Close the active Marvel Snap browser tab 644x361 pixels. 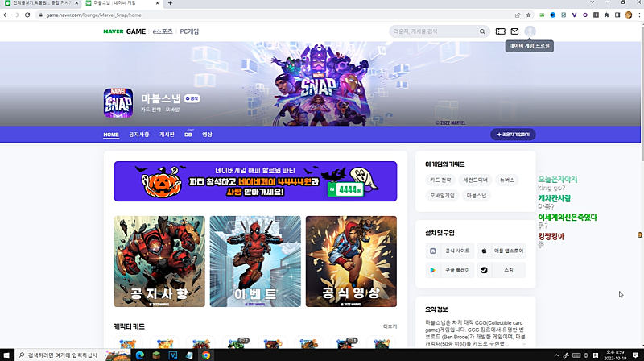coord(158,3)
